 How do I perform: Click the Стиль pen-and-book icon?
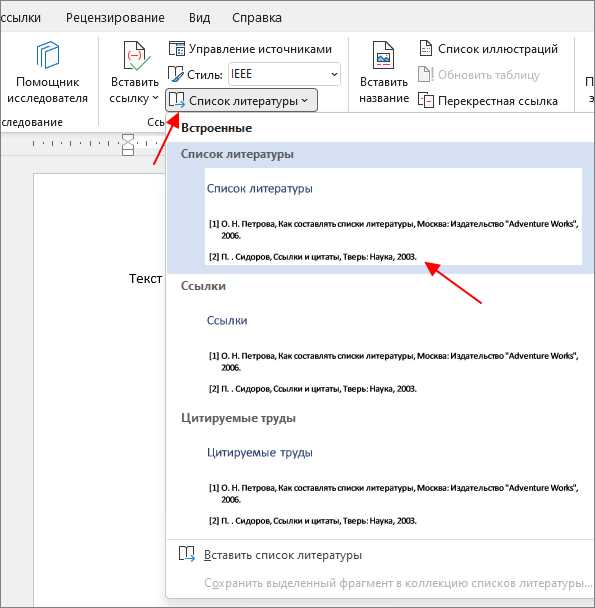[x=175, y=74]
